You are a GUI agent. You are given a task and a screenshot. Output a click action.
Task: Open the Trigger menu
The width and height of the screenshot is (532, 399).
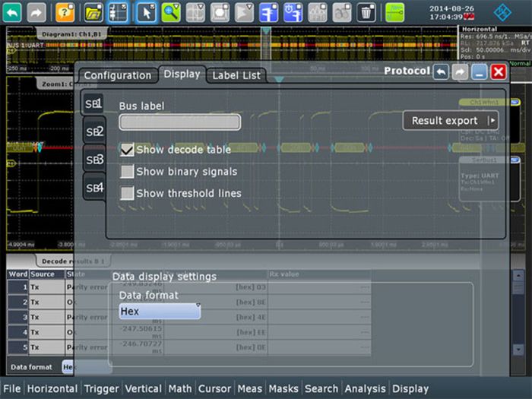tap(101, 389)
